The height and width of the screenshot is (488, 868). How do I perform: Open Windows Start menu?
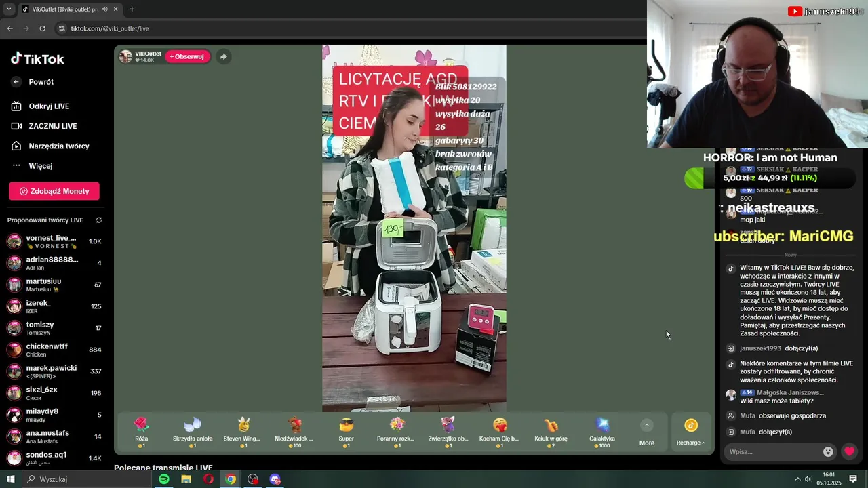click(11, 479)
